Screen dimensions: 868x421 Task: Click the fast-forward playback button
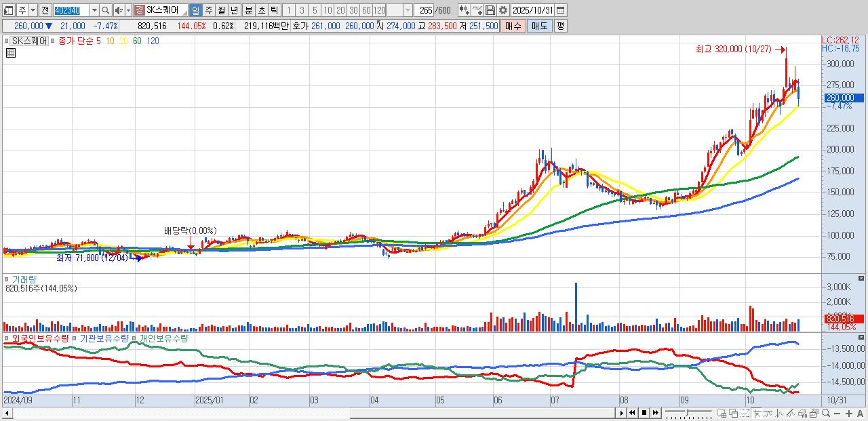tap(656, 413)
